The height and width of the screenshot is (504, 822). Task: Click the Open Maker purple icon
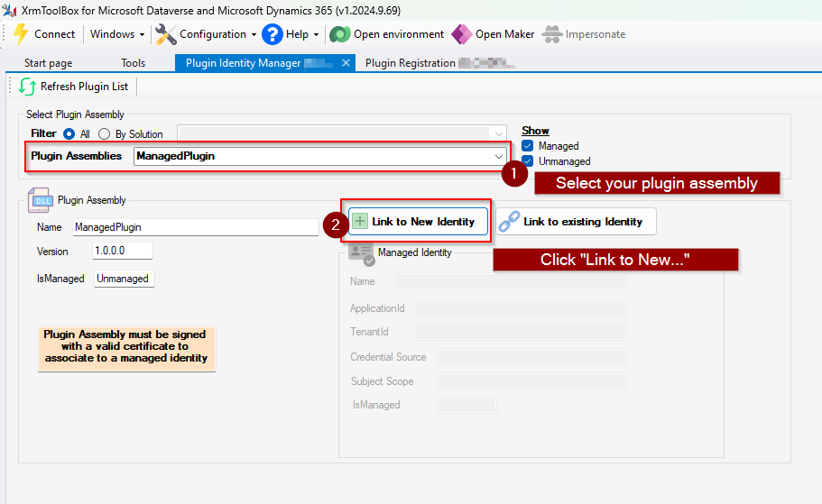pos(462,34)
